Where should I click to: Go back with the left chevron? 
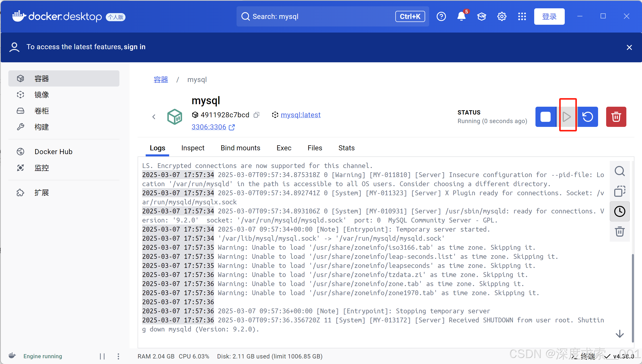tap(154, 117)
